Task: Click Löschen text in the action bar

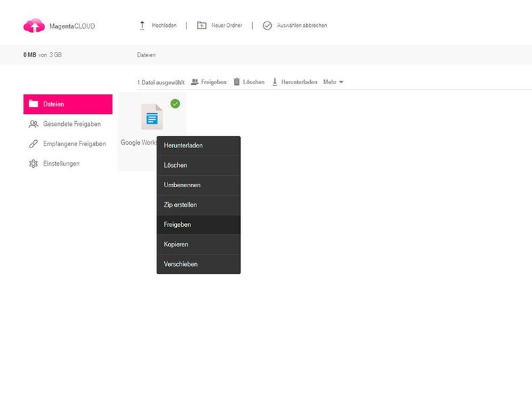Action: coord(254,82)
